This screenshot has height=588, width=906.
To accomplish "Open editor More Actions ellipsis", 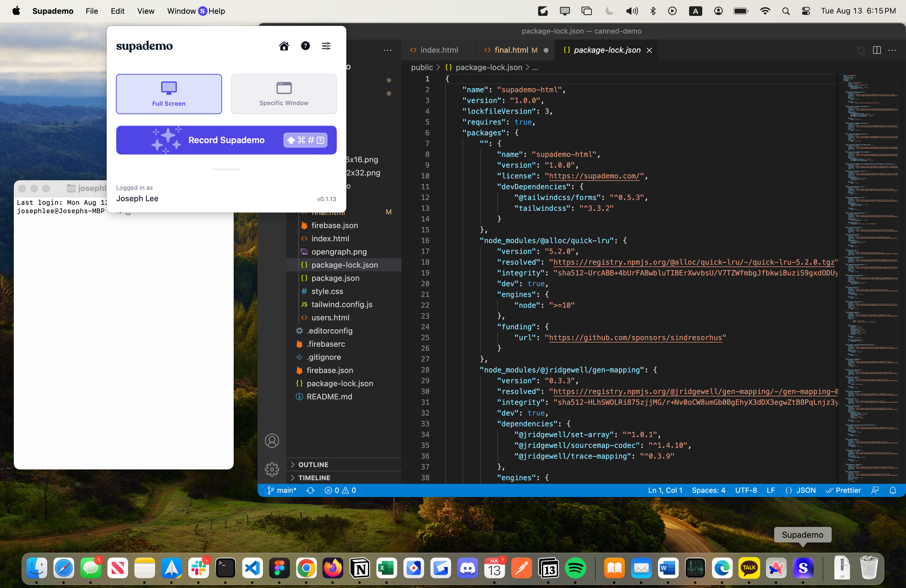I will click(x=892, y=50).
